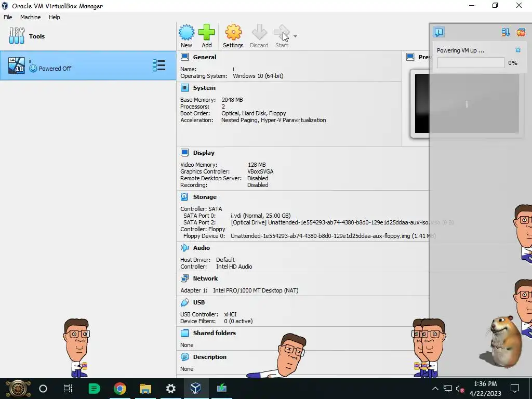The width and height of the screenshot is (532, 399).
Task: Click the notification sort order icon
Action: pyautogui.click(x=506, y=32)
